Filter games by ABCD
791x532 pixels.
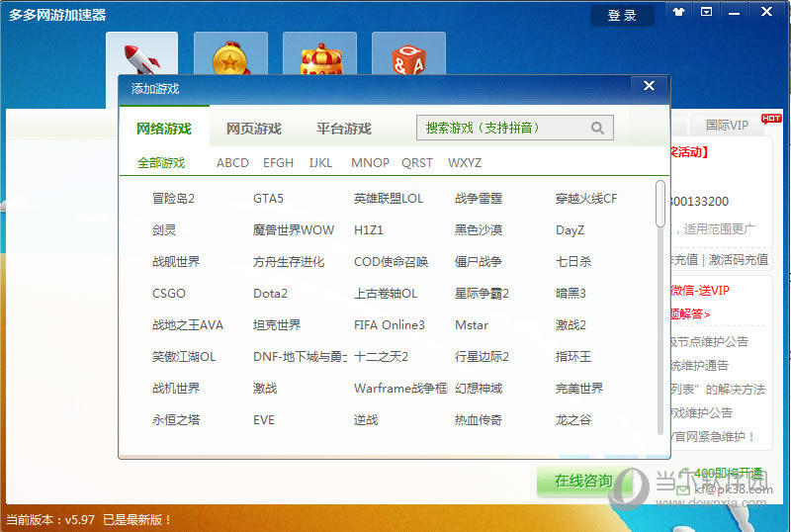pos(232,162)
